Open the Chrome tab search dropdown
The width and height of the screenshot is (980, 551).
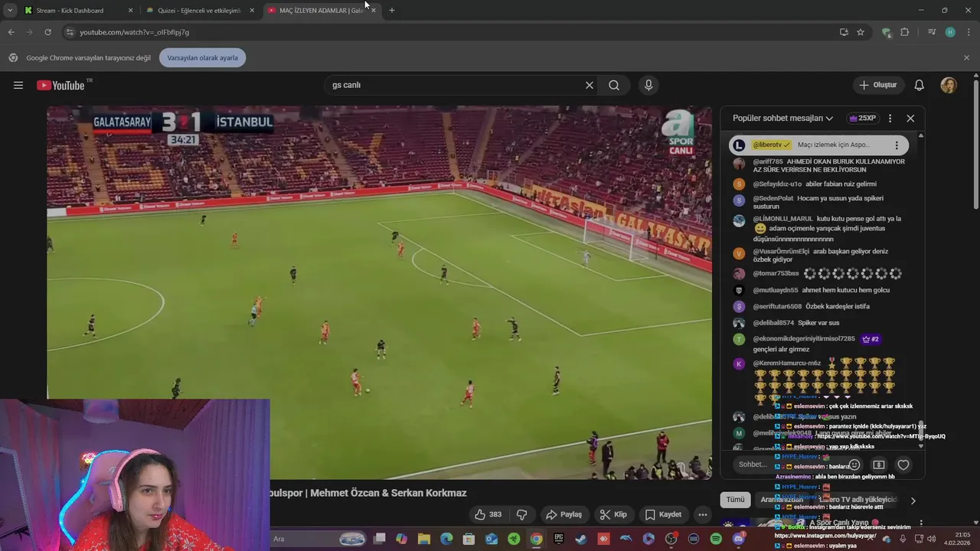pyautogui.click(x=10, y=10)
